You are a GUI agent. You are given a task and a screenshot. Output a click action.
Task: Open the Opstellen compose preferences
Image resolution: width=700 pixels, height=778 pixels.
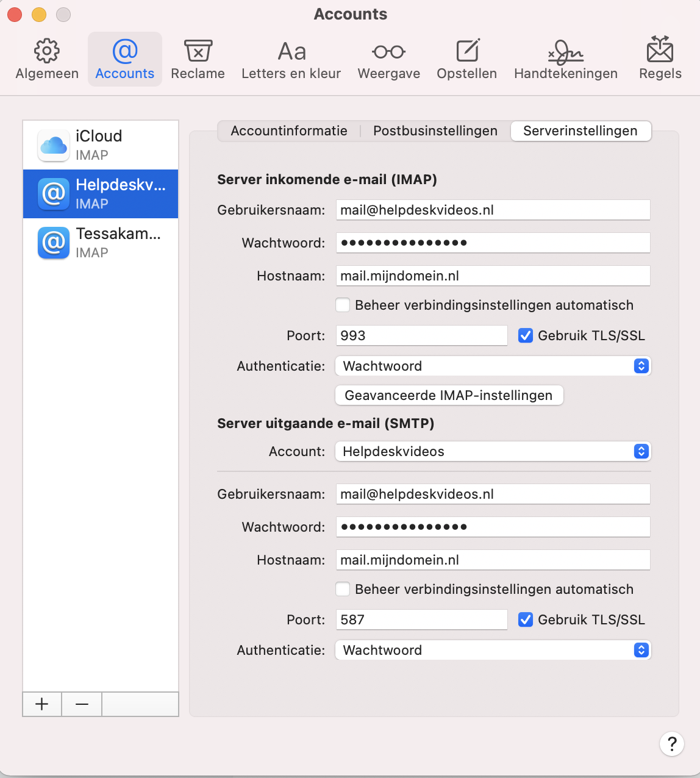coord(466,60)
